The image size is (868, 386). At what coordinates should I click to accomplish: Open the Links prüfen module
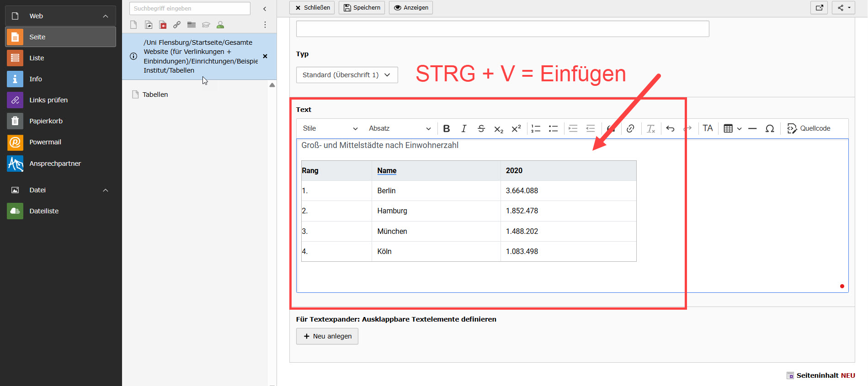pos(48,100)
